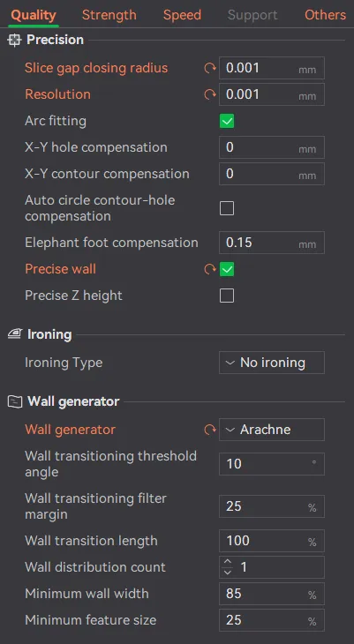Open the Wall generator Arachne dropdown
The height and width of the screenshot is (644, 354).
pos(272,430)
